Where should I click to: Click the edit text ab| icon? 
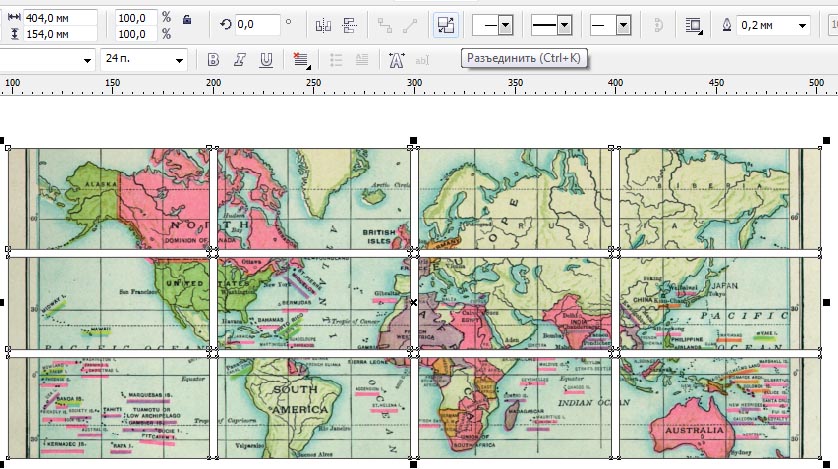(422, 60)
